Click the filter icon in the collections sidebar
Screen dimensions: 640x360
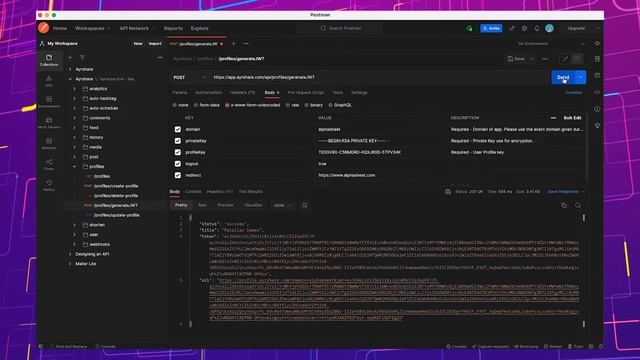click(82, 58)
